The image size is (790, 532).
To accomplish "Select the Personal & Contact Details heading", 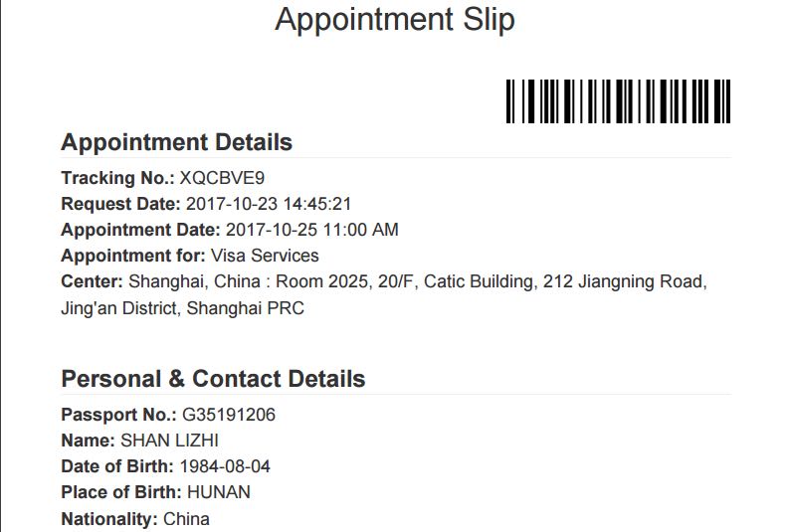I will click(213, 379).
